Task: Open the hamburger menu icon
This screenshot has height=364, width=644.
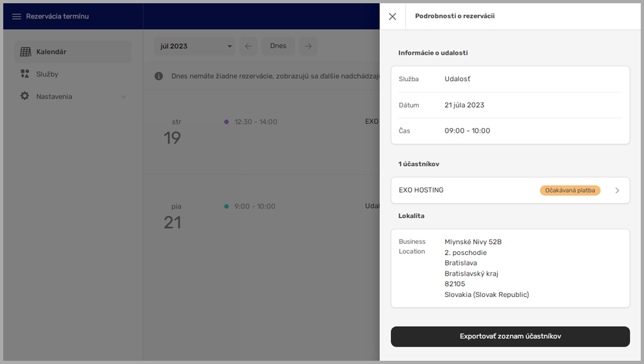Action: click(x=17, y=16)
